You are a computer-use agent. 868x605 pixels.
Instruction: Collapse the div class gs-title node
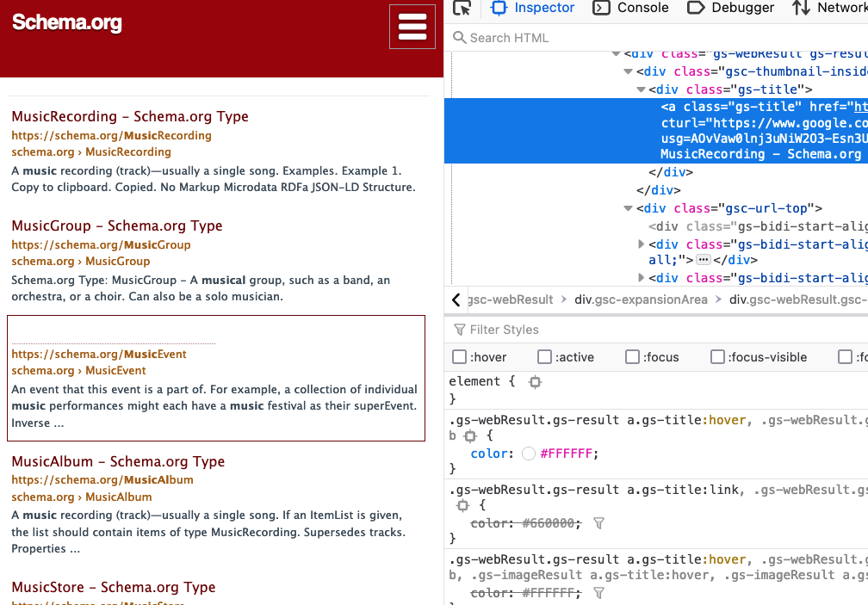pos(641,89)
